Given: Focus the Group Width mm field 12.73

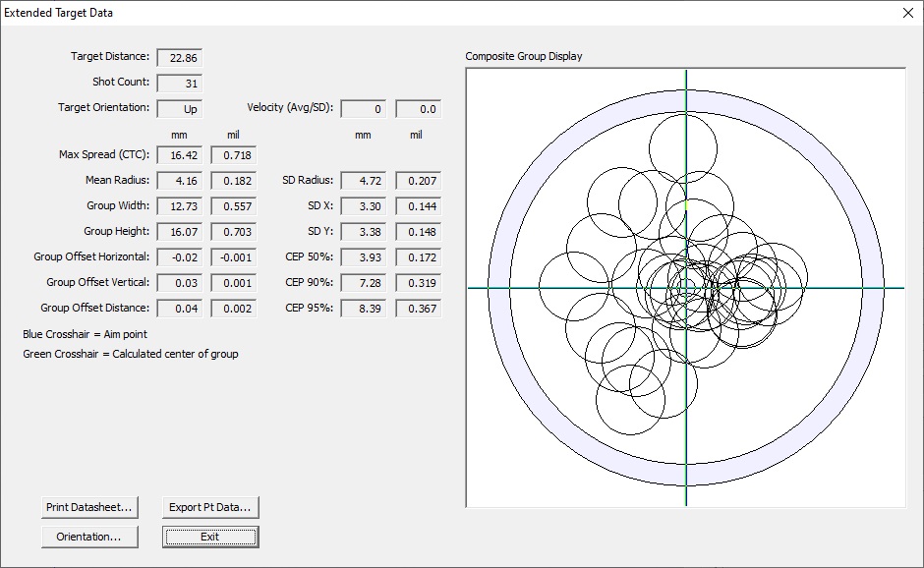Looking at the screenshot, I should (180, 206).
